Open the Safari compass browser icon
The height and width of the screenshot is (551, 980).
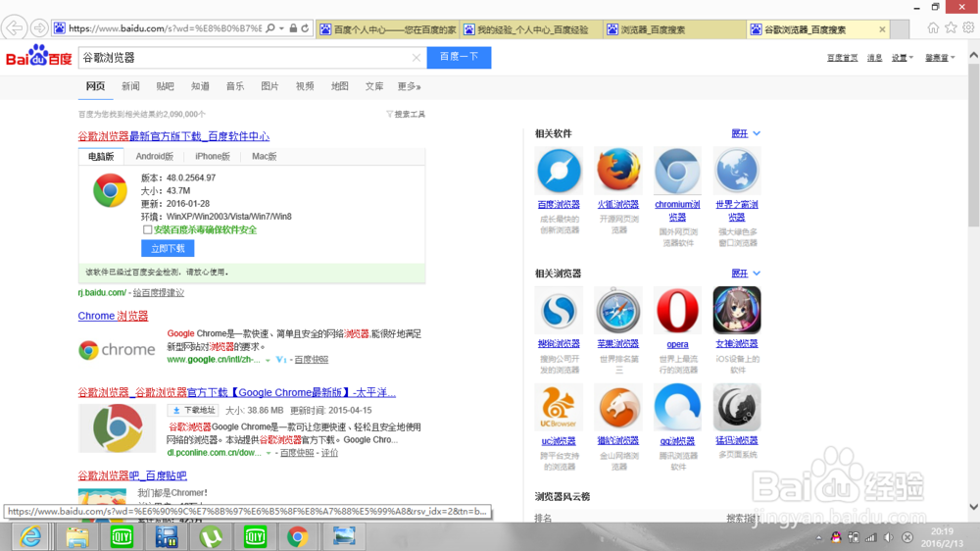(618, 310)
